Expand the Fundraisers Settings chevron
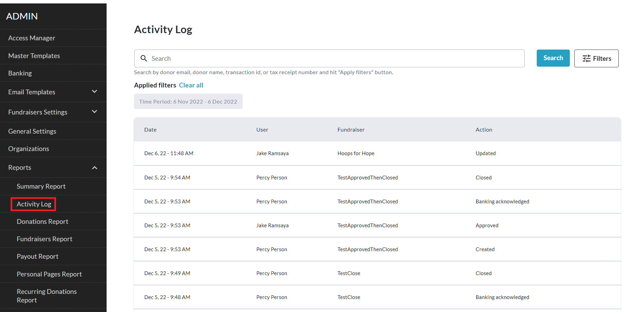644x312 pixels. pos(95,112)
